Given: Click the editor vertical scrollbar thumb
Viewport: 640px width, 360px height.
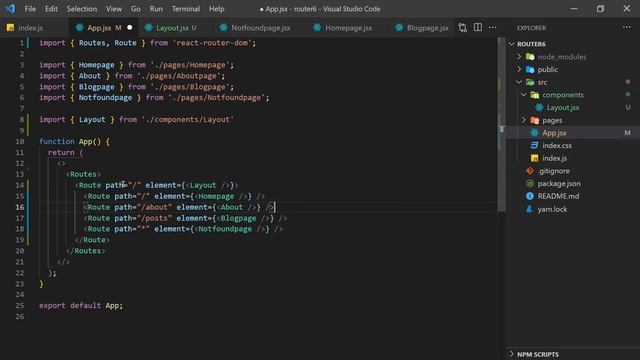Looking at the screenshot, I should (x=501, y=124).
